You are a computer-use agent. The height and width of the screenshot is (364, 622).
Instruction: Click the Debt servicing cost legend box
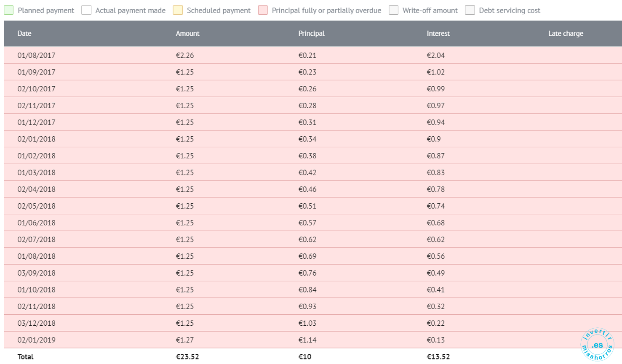pos(470,10)
